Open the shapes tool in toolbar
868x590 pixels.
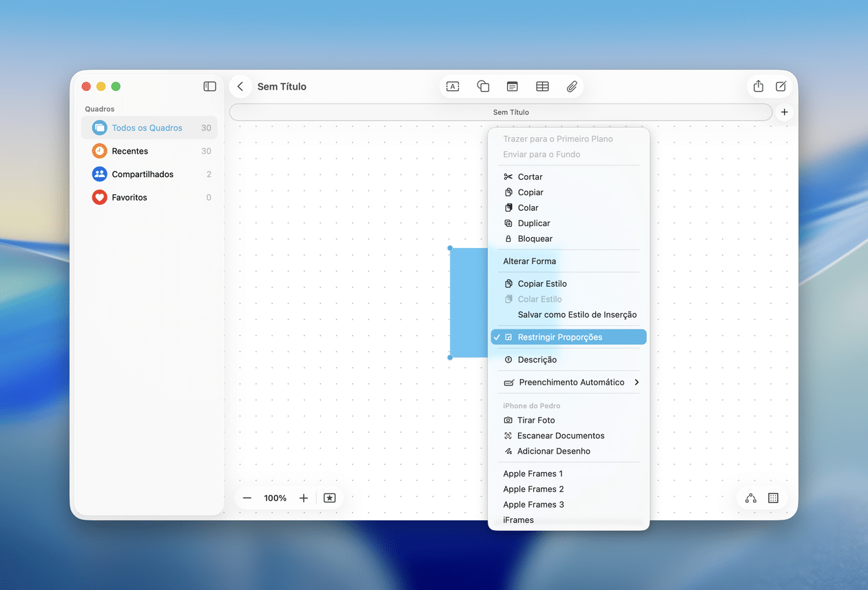click(x=483, y=87)
